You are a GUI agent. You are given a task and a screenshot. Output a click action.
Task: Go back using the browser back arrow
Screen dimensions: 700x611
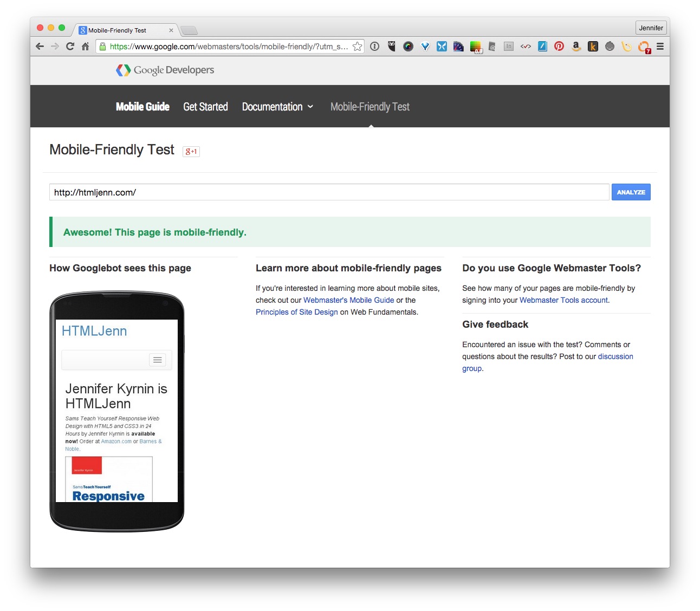(40, 47)
